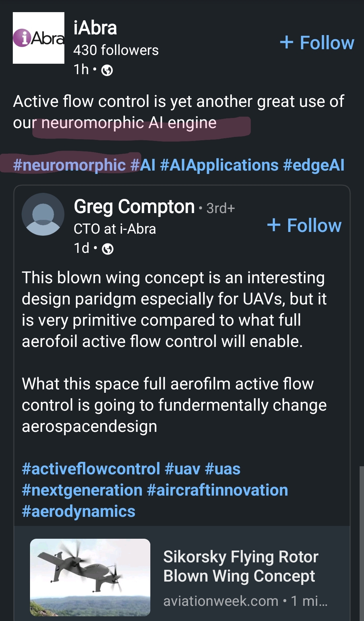This screenshot has height=621, width=364.
Task: Open the Sikorsky aircraft article thumbnail
Action: pyautogui.click(x=90, y=578)
